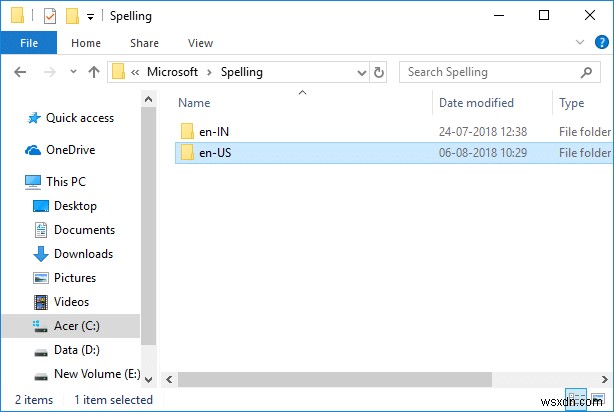
Task: Refresh the Spelling folder view
Action: coord(378,72)
